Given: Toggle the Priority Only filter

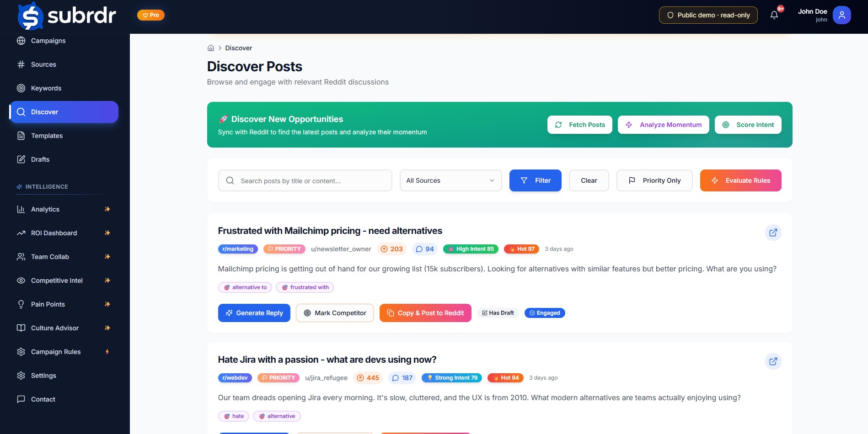Looking at the screenshot, I should point(654,180).
